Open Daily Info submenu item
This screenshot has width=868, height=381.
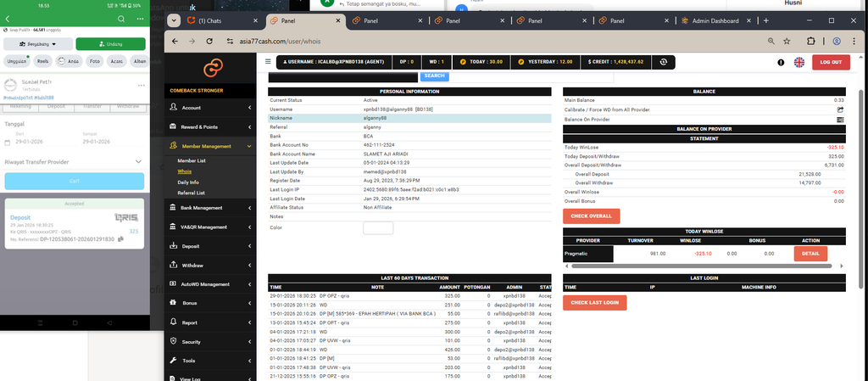pyautogui.click(x=188, y=182)
